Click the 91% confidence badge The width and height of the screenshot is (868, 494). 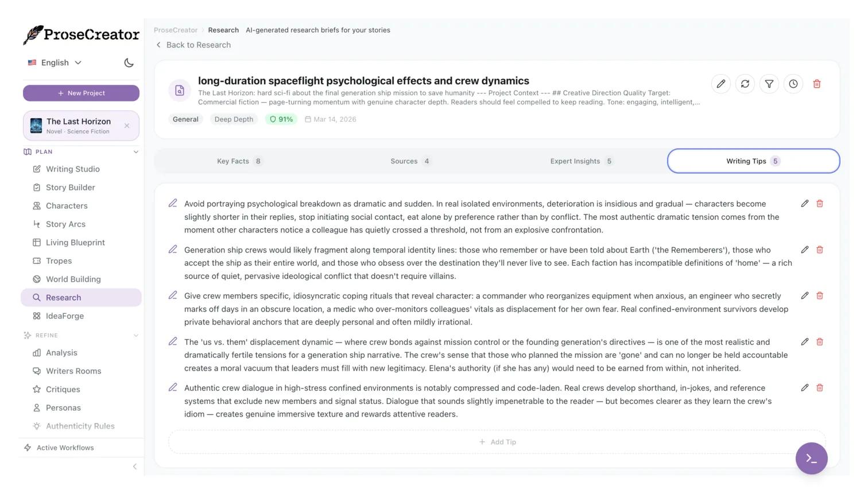(x=281, y=119)
